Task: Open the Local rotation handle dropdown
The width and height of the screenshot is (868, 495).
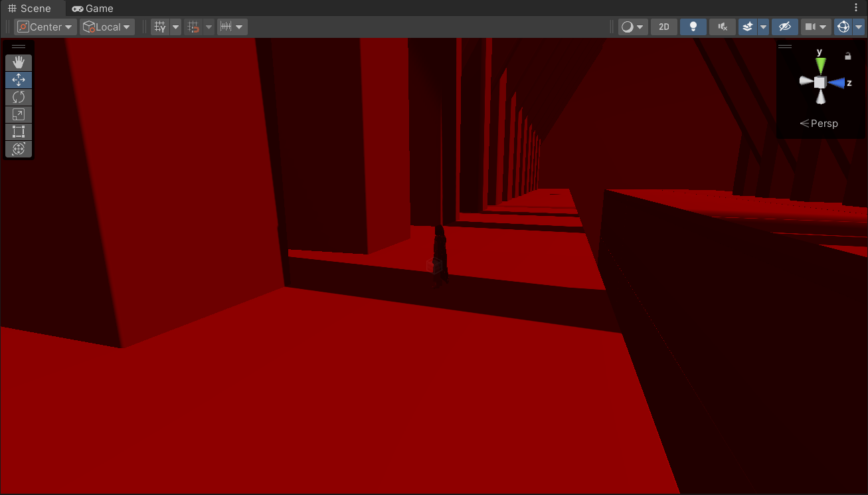Action: 107,27
